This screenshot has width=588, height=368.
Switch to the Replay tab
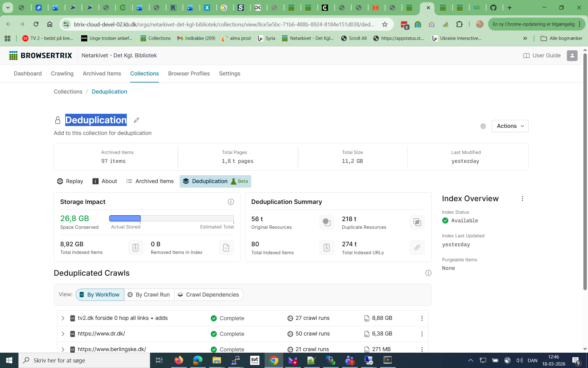pos(70,181)
